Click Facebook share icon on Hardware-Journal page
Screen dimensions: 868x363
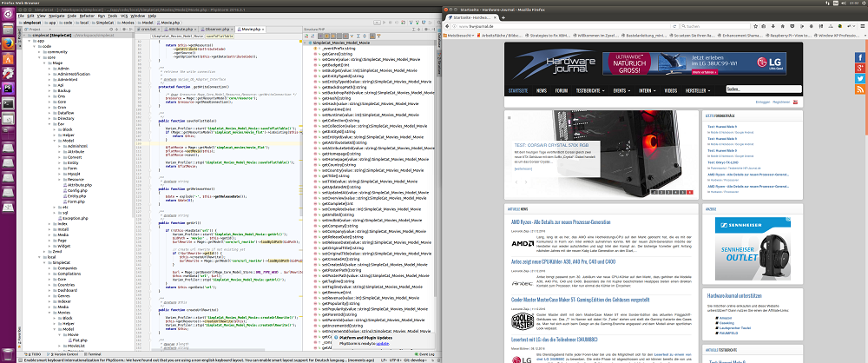point(859,57)
